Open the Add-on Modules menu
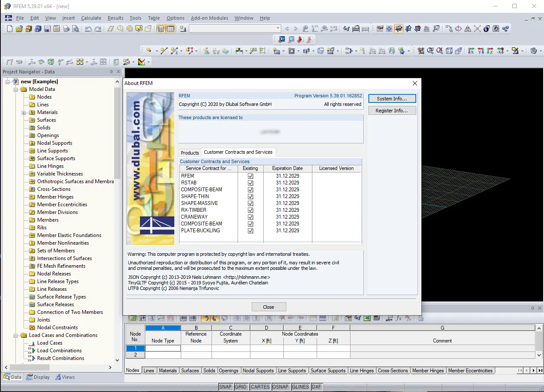Screen dimensions: 544x392 (x=209, y=18)
